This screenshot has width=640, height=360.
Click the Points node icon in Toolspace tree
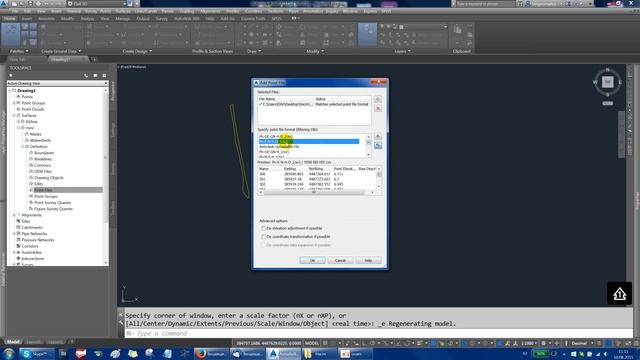point(18,97)
